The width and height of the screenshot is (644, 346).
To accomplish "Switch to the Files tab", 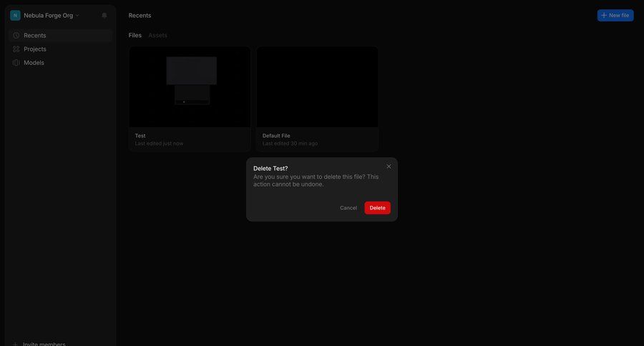I will (x=135, y=35).
